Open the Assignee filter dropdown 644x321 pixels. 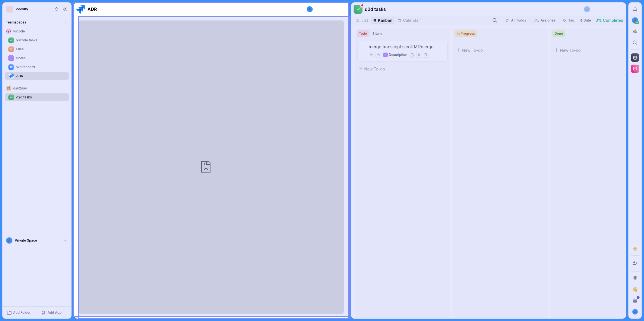pos(545,20)
